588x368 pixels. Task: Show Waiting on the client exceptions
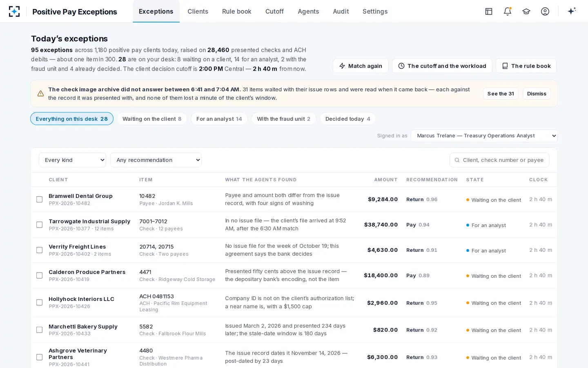pyautogui.click(x=152, y=119)
